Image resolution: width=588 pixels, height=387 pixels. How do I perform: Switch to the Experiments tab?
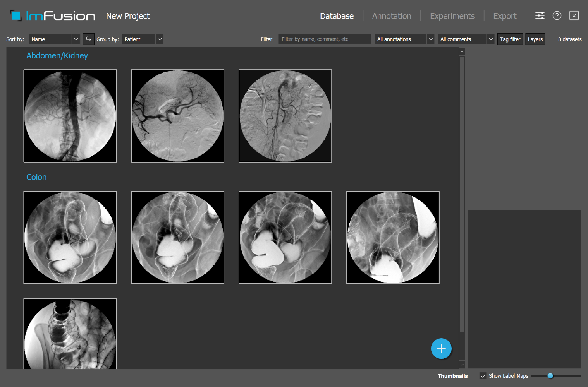452,16
